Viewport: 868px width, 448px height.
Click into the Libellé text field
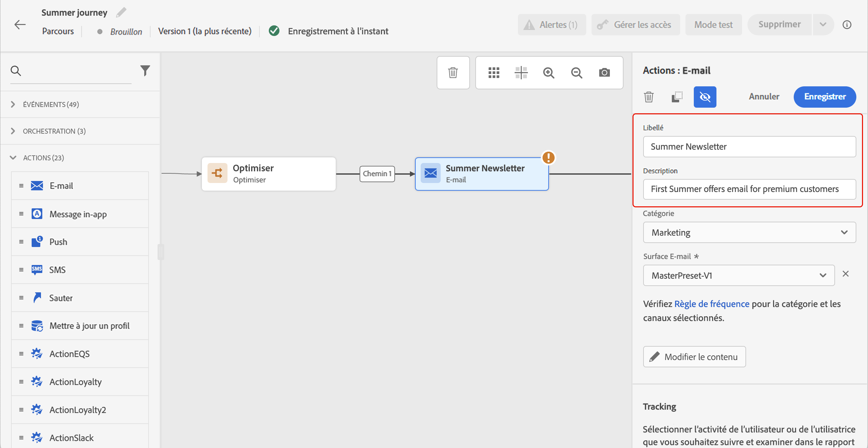pos(749,147)
